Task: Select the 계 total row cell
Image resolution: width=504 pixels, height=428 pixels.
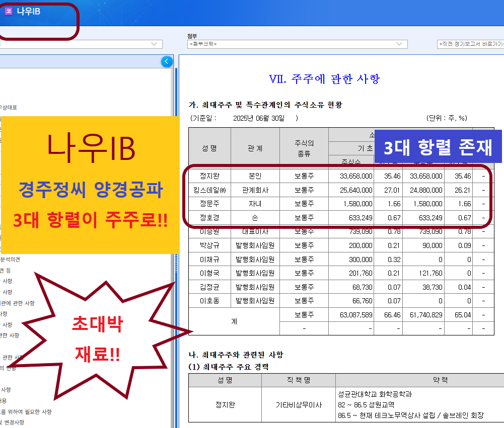Action: coord(234,321)
